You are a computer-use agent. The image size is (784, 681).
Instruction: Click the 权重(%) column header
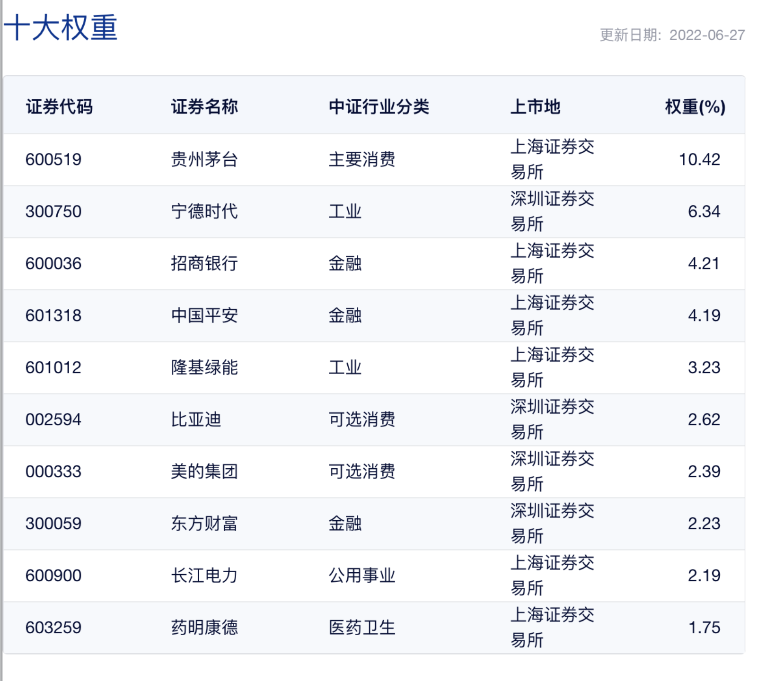695,106
